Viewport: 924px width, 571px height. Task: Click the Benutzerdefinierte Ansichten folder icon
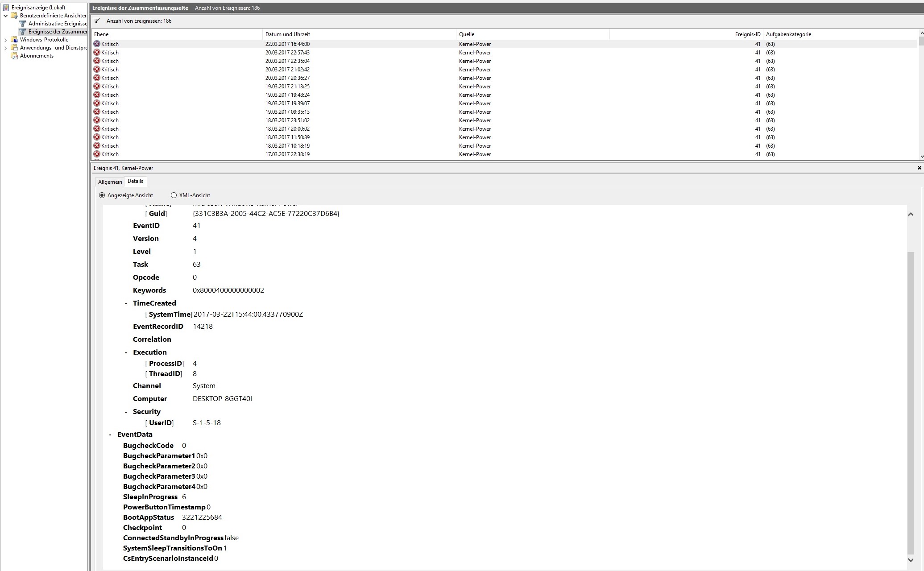coord(14,16)
